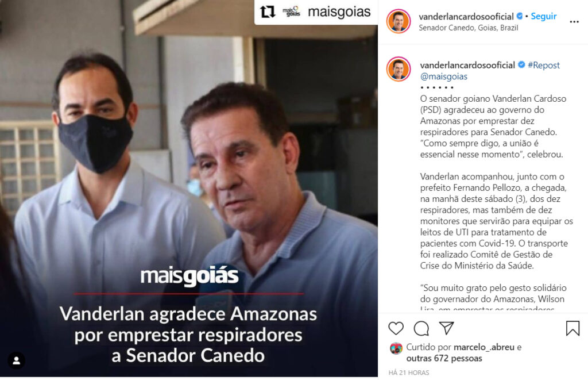
Task: Open the @maisgoias mention link
Action: coord(444,76)
